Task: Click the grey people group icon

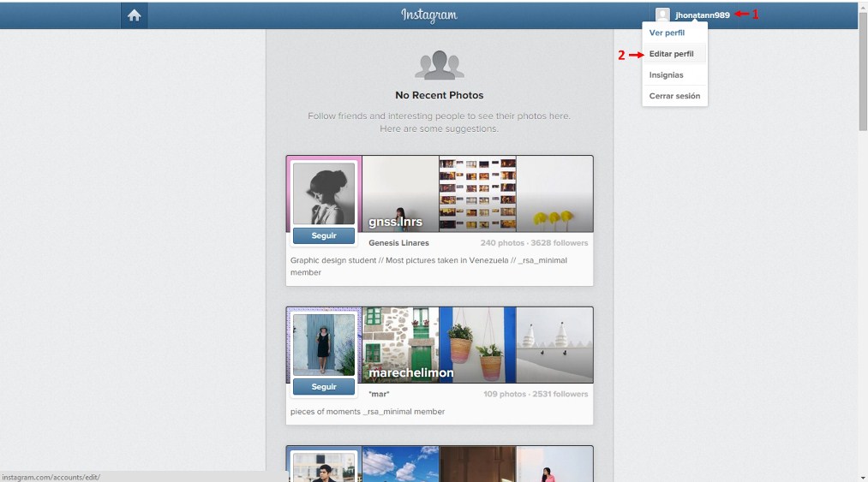Action: (x=440, y=65)
